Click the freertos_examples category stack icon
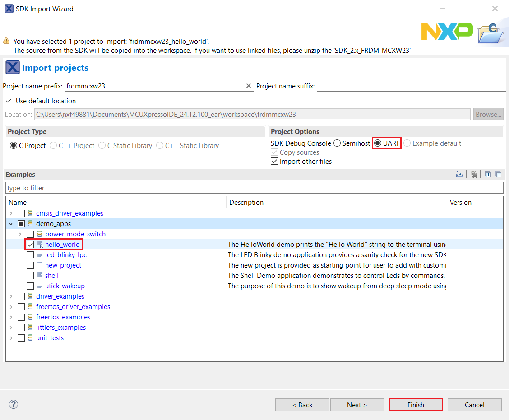The width and height of the screenshot is (509, 420). (x=31, y=317)
